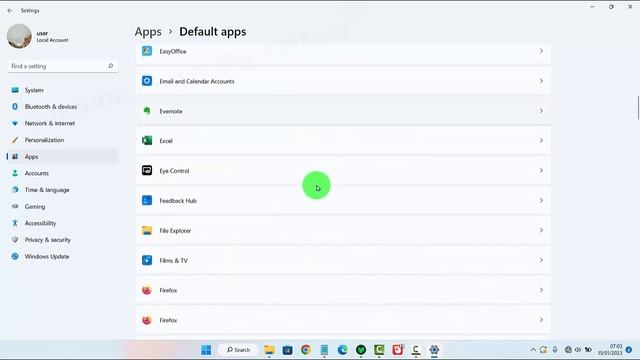Focus the Find a setting search box

pos(62,66)
